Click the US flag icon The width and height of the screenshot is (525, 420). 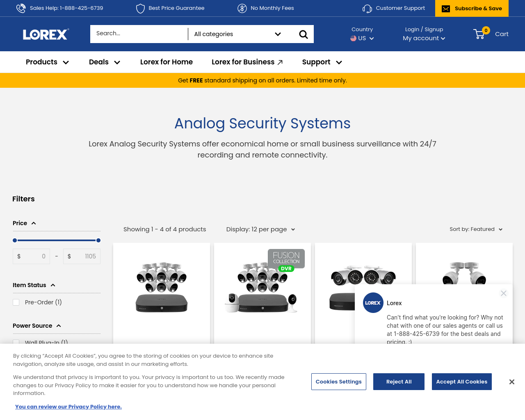coord(353,39)
